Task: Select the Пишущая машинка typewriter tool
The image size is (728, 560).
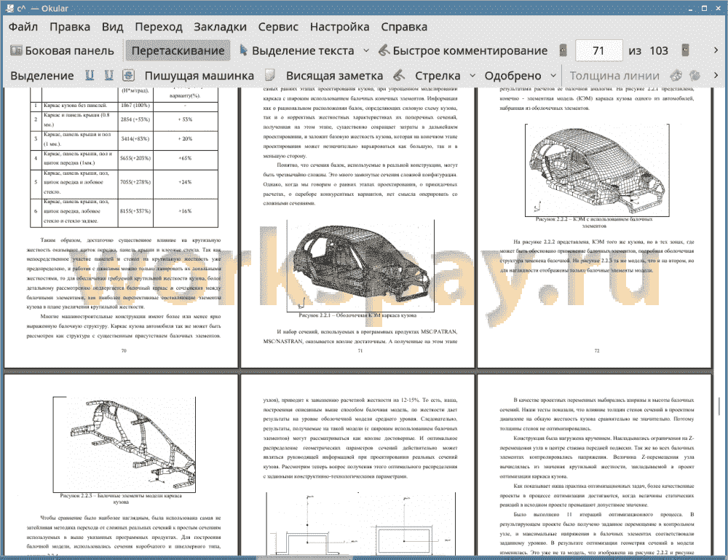Action: [199, 76]
